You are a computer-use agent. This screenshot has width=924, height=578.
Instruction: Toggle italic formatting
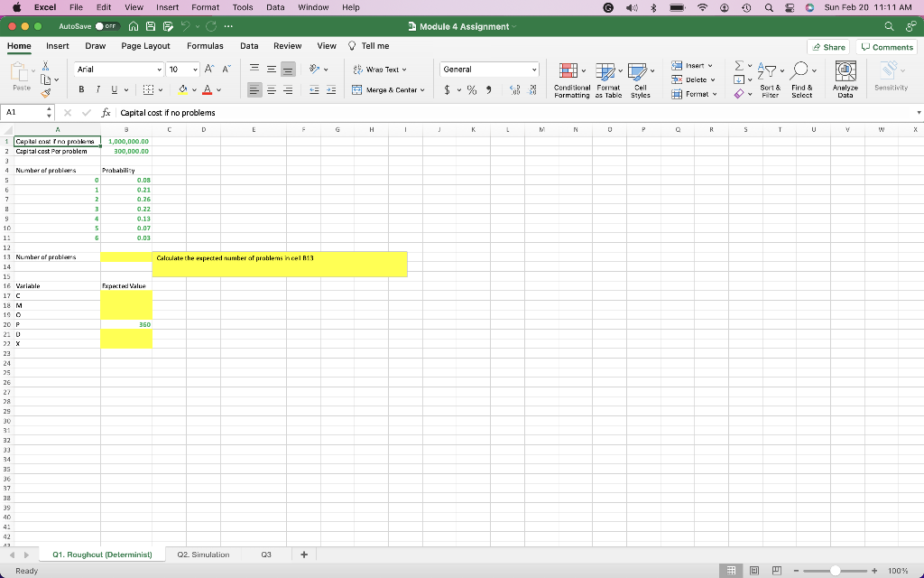pyautogui.click(x=97, y=91)
